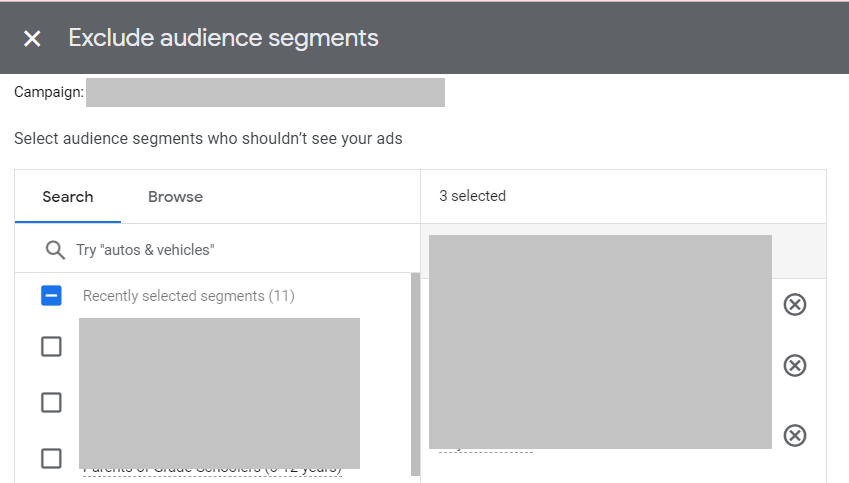Click the segment list vertical scrollbar
The image size is (849, 483).
coord(415,375)
